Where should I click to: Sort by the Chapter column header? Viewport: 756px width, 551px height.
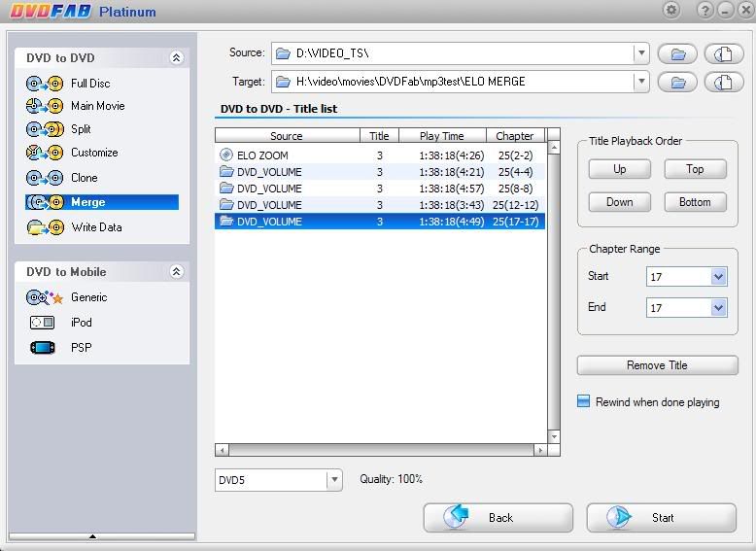click(x=515, y=136)
